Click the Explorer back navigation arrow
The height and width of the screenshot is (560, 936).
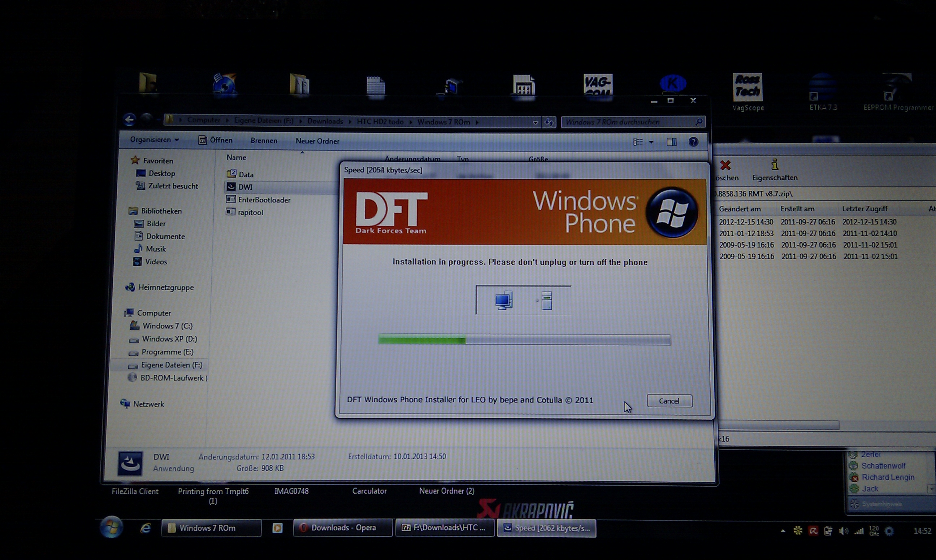tap(130, 120)
